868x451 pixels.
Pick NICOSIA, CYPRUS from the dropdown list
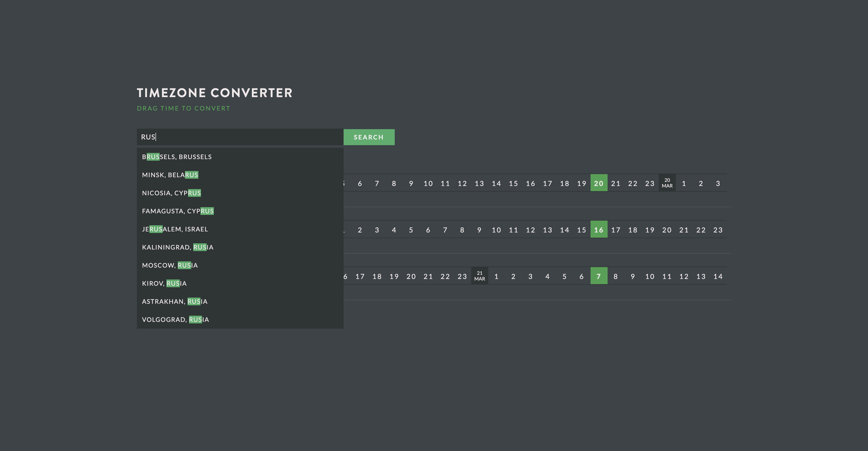coord(171,193)
